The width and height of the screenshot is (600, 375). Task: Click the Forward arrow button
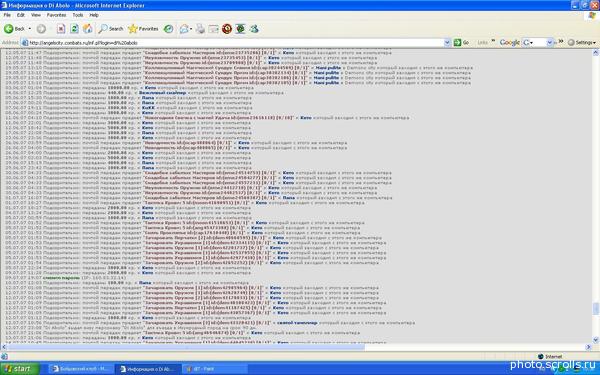pyautogui.click(x=41, y=29)
